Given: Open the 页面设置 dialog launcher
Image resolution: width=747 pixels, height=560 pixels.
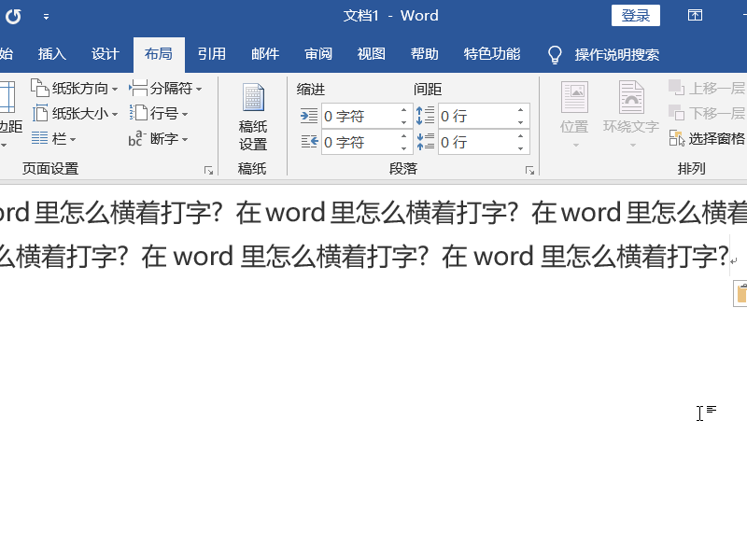Looking at the screenshot, I should tap(208, 169).
